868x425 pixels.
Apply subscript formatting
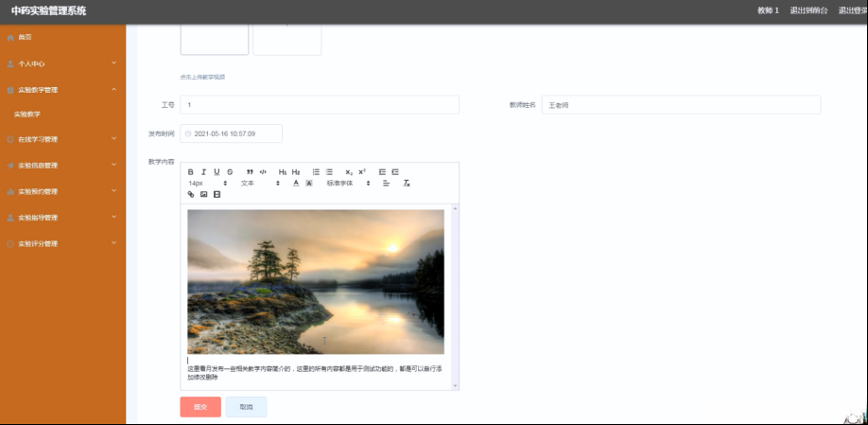349,172
